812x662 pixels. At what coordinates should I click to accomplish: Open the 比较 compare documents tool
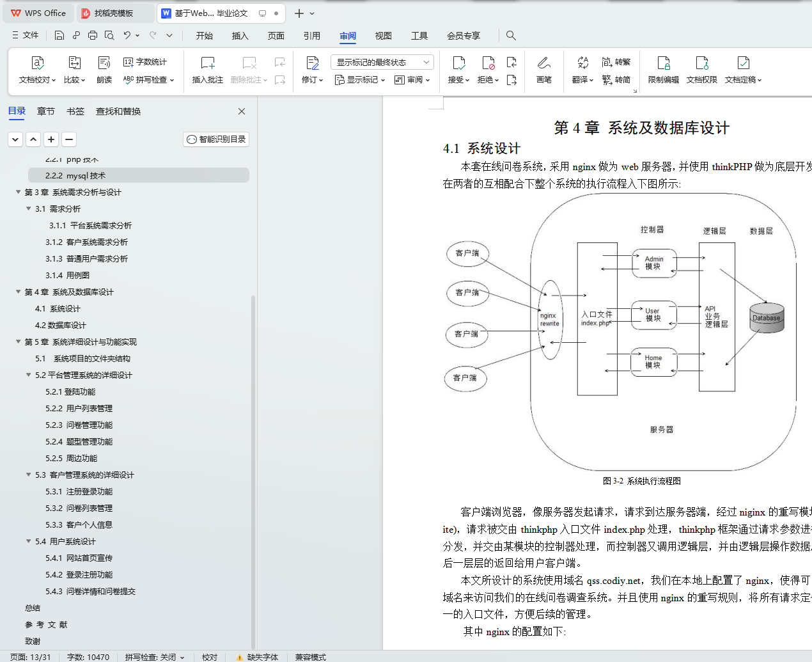[74, 70]
